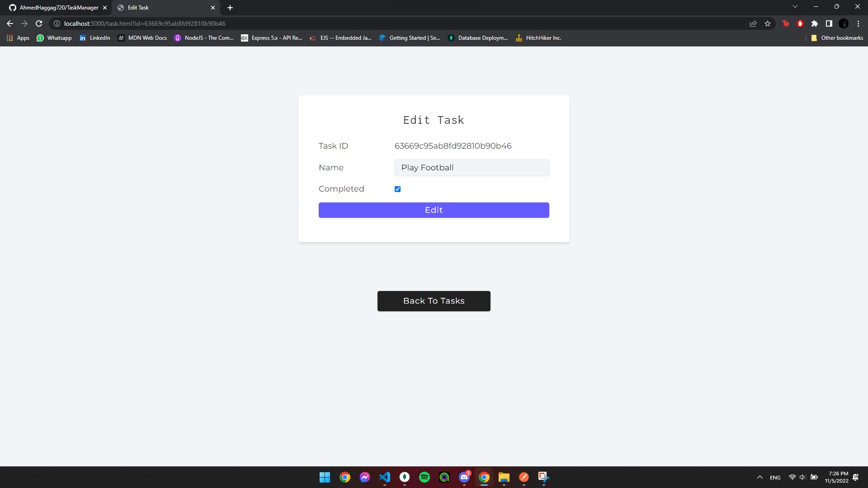Bookmark this page with star icon
The height and width of the screenshot is (488, 868).
tap(768, 23)
